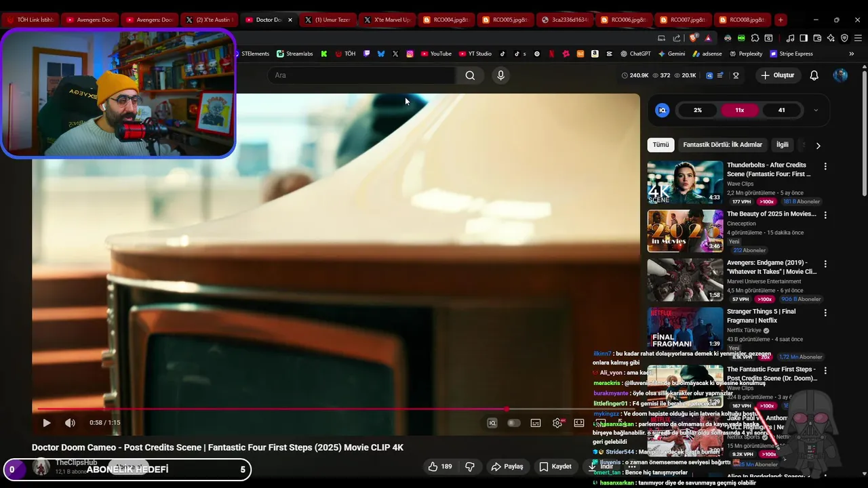Image resolution: width=868 pixels, height=488 pixels.
Task: Open the Streamlabs bookmark
Action: click(x=295, y=54)
